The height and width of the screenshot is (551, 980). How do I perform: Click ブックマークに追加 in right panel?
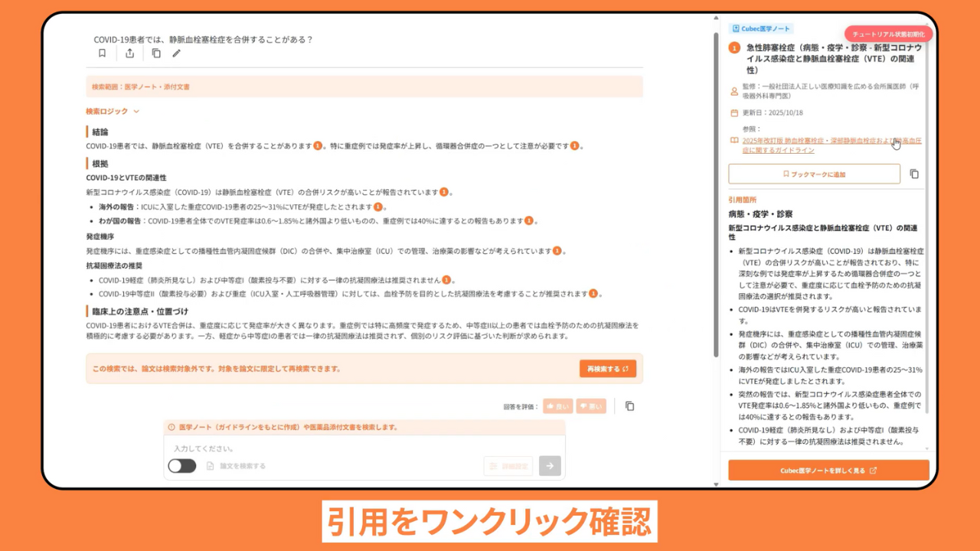click(815, 174)
